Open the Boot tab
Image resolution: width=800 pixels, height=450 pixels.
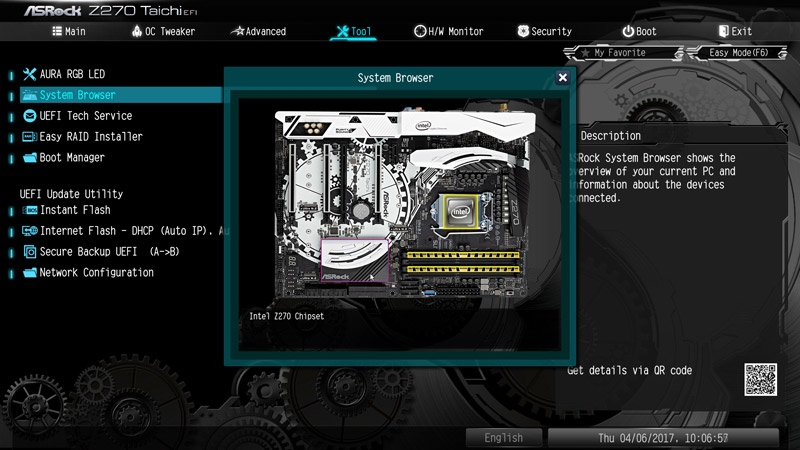(x=639, y=31)
